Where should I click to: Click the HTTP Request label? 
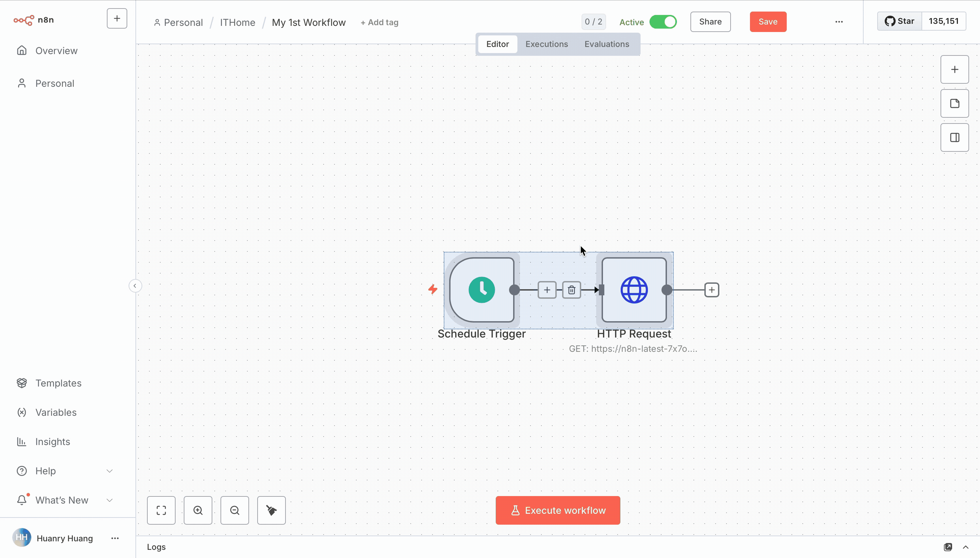click(634, 334)
